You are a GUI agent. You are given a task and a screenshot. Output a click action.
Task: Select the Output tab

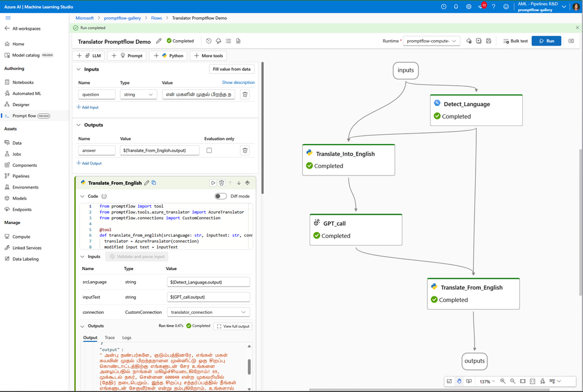90,337
